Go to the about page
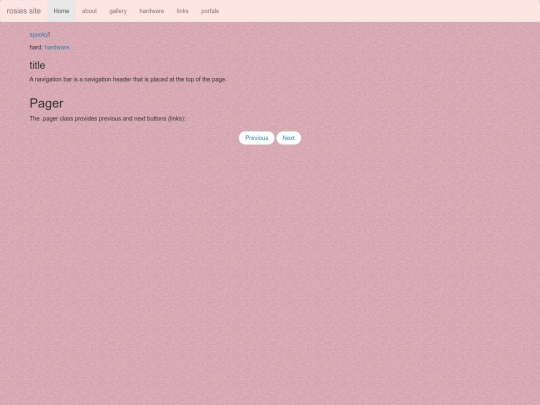The width and height of the screenshot is (540, 405). [89, 11]
